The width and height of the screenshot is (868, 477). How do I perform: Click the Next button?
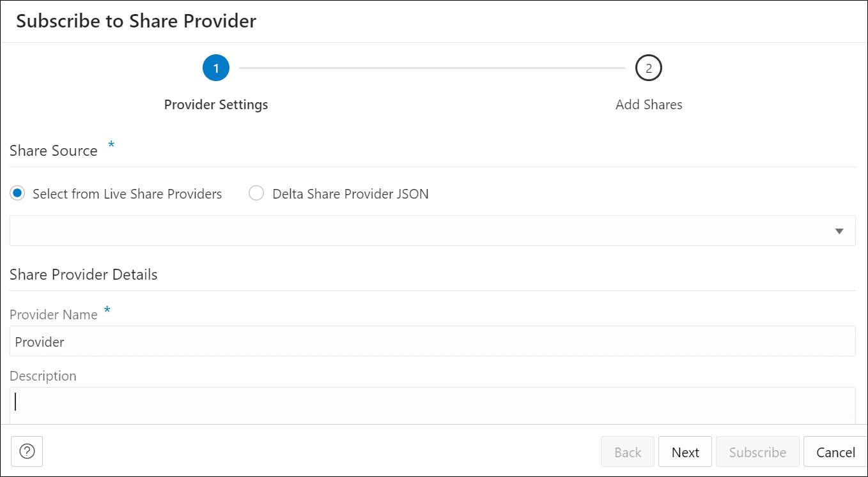point(685,451)
